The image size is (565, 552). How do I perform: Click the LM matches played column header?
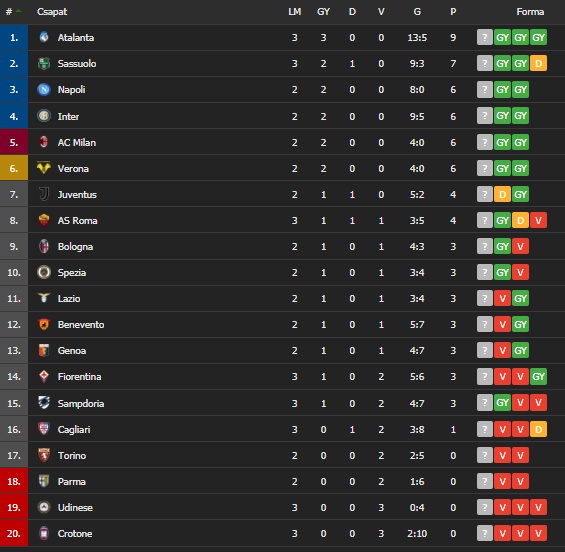coord(294,12)
